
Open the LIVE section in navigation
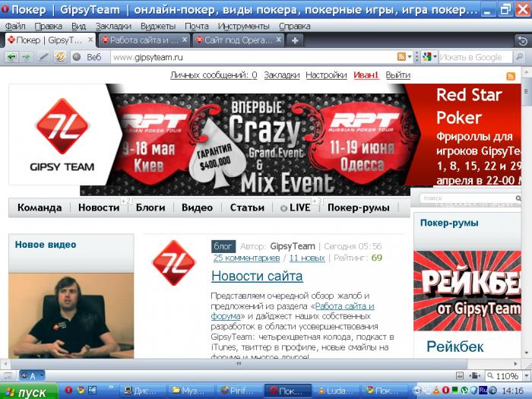295,207
